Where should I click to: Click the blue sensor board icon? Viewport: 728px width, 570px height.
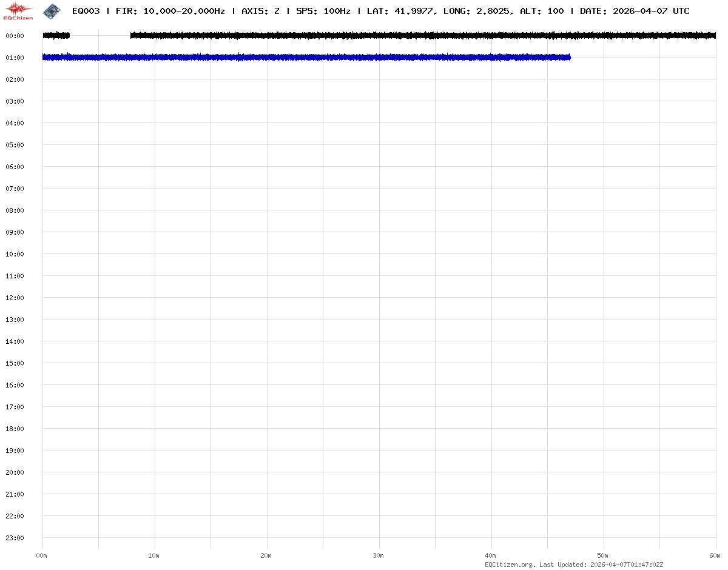click(x=52, y=10)
